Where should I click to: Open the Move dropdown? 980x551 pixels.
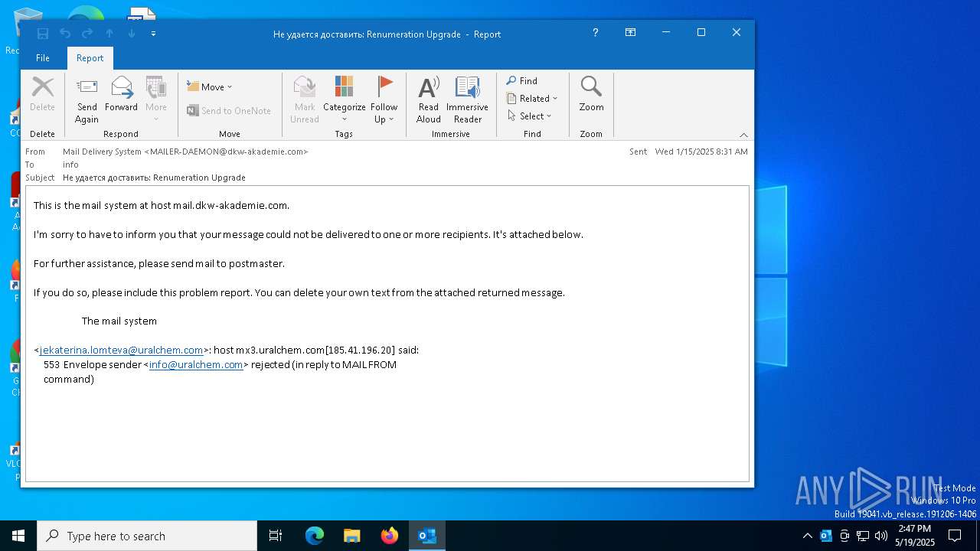click(210, 87)
